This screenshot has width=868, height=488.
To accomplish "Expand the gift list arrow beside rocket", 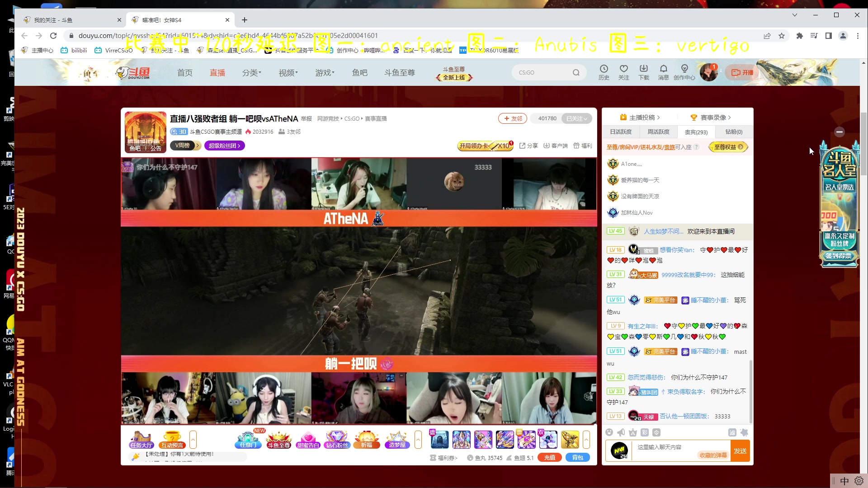I will click(x=586, y=439).
